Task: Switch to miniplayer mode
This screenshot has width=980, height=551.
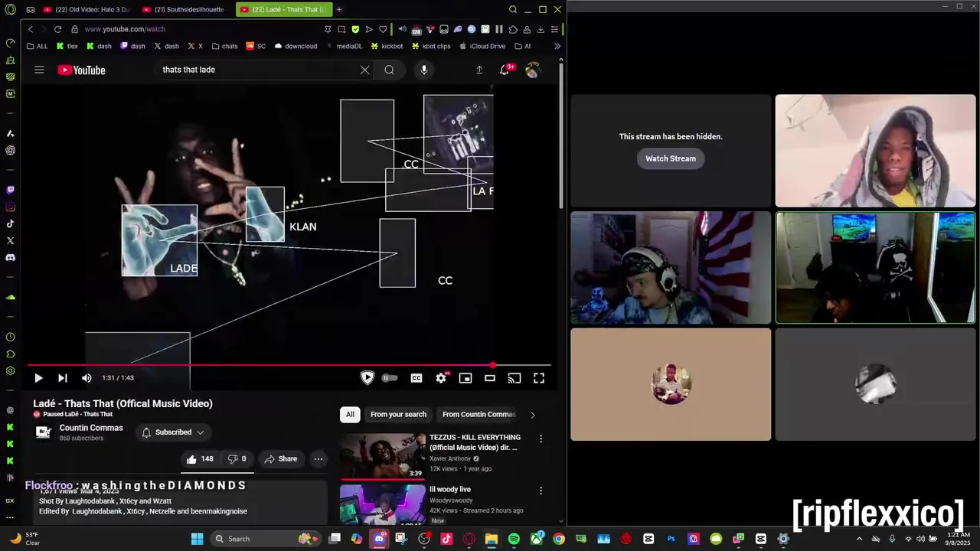Action: coord(465,378)
